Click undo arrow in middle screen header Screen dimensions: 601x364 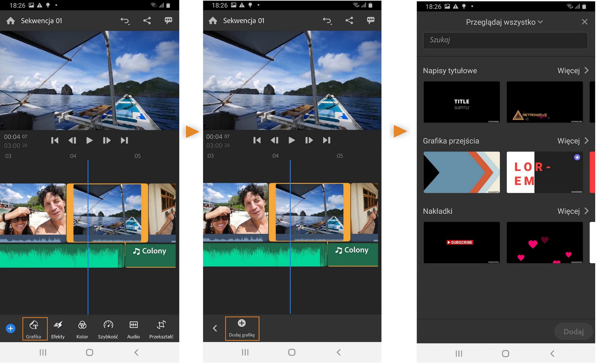point(327,21)
